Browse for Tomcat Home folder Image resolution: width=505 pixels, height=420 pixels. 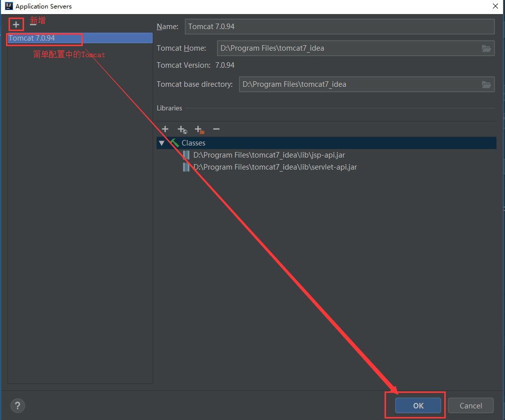pyautogui.click(x=486, y=48)
